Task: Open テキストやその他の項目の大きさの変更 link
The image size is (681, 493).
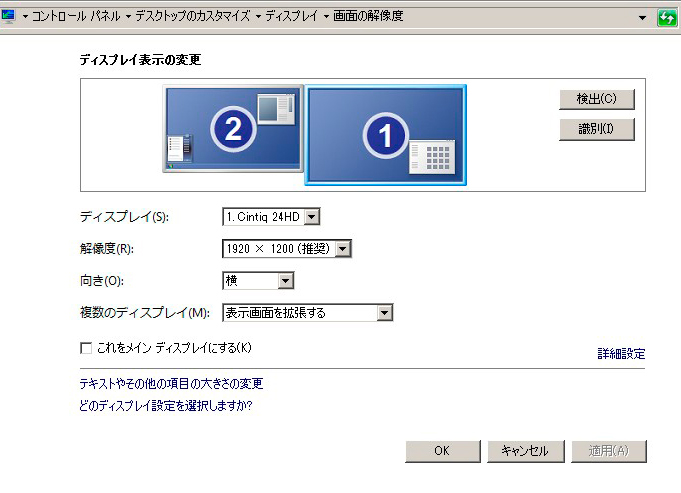Action: [171, 384]
